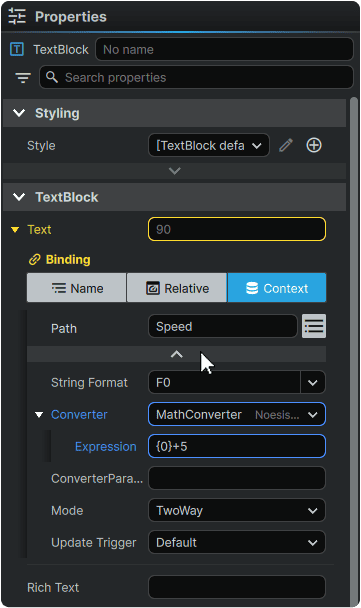
Task: Click the Mode label
Action: point(67,511)
